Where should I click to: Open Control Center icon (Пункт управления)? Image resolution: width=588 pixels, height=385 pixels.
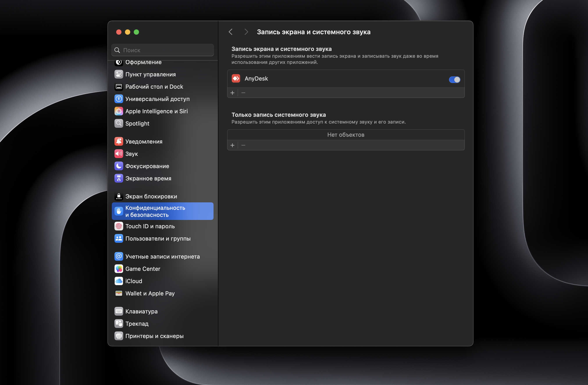pyautogui.click(x=119, y=74)
